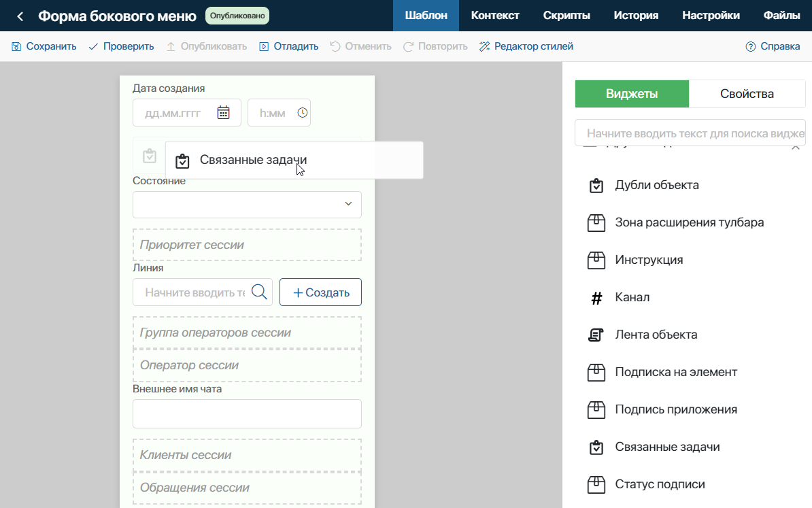
Task: Select the Лента объекта widget icon
Action: click(596, 335)
